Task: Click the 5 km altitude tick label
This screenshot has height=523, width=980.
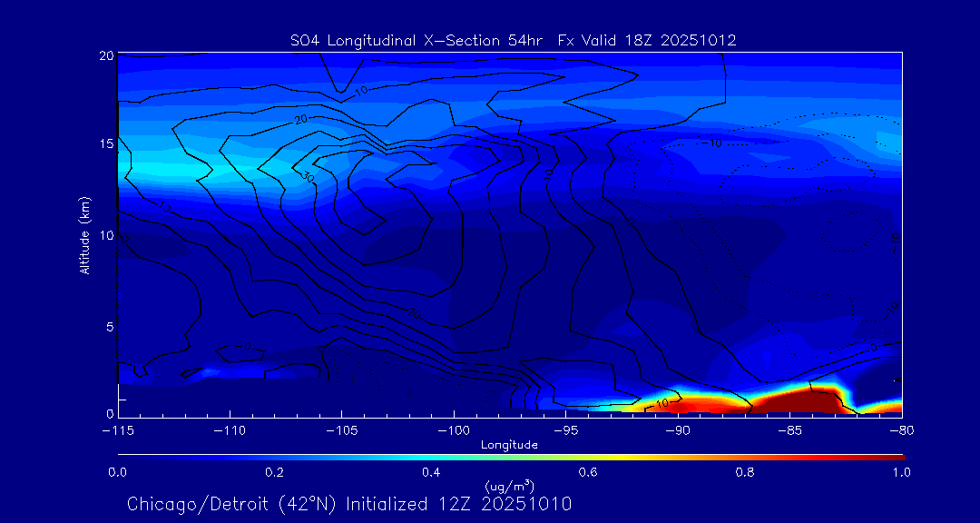Action: pyautogui.click(x=108, y=326)
